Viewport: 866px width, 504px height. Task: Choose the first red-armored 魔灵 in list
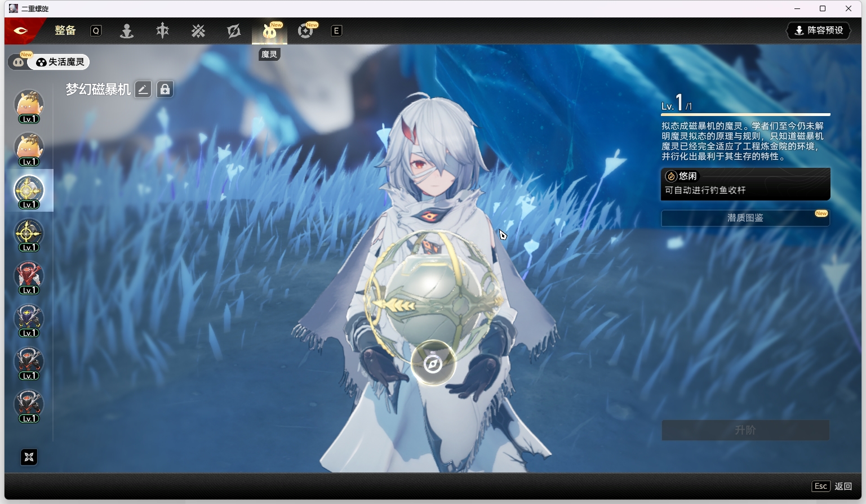click(x=29, y=276)
